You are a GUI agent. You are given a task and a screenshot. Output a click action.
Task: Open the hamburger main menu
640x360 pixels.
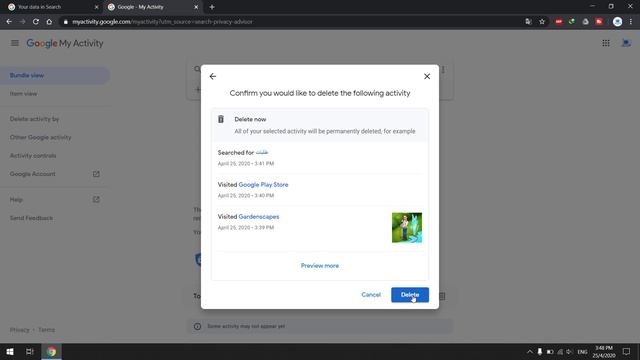pyautogui.click(x=15, y=43)
